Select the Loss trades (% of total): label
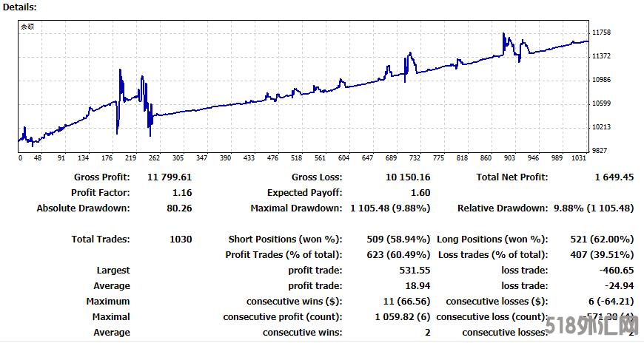The image size is (644, 343). (x=493, y=255)
